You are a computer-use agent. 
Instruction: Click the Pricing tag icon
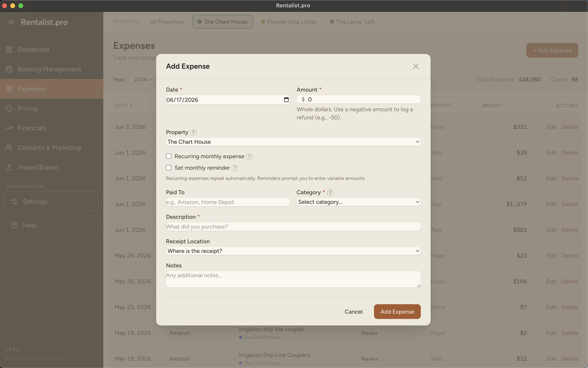pos(9,108)
